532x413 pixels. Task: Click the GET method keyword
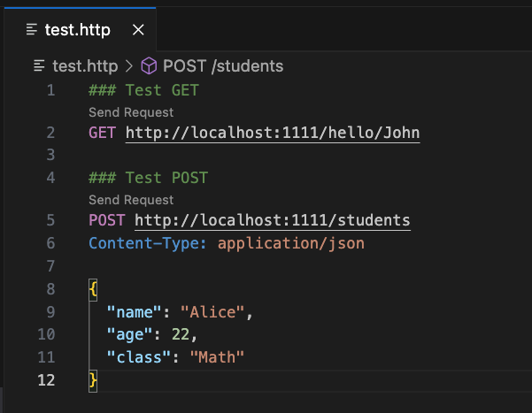(102, 133)
